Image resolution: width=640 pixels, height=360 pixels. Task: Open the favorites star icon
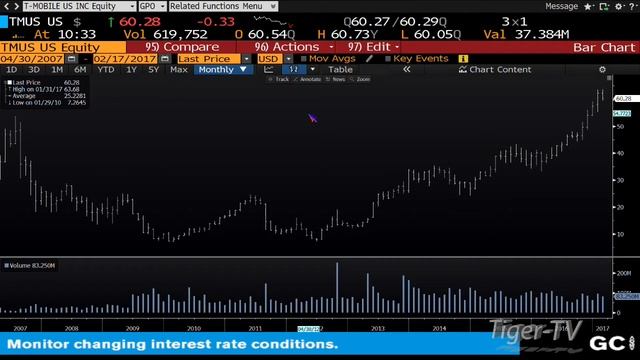click(x=588, y=7)
